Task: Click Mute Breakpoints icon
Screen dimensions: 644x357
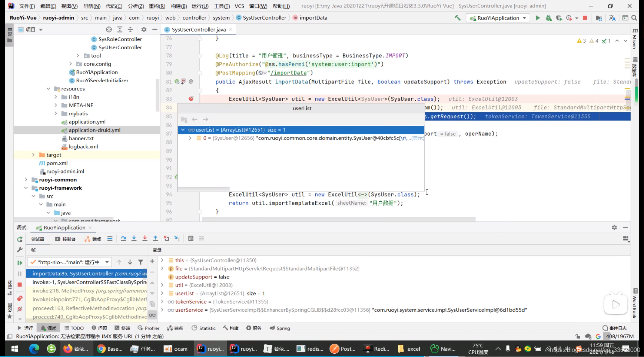Action: [20, 309]
